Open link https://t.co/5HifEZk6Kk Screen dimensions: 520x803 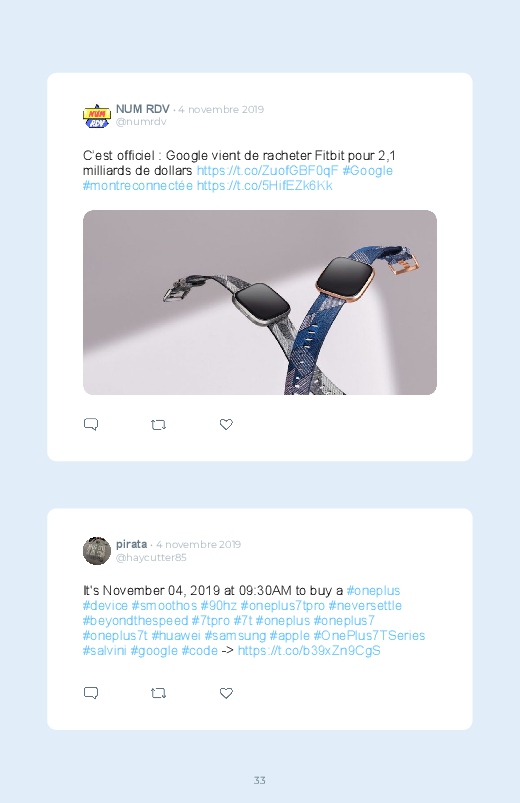pos(264,185)
